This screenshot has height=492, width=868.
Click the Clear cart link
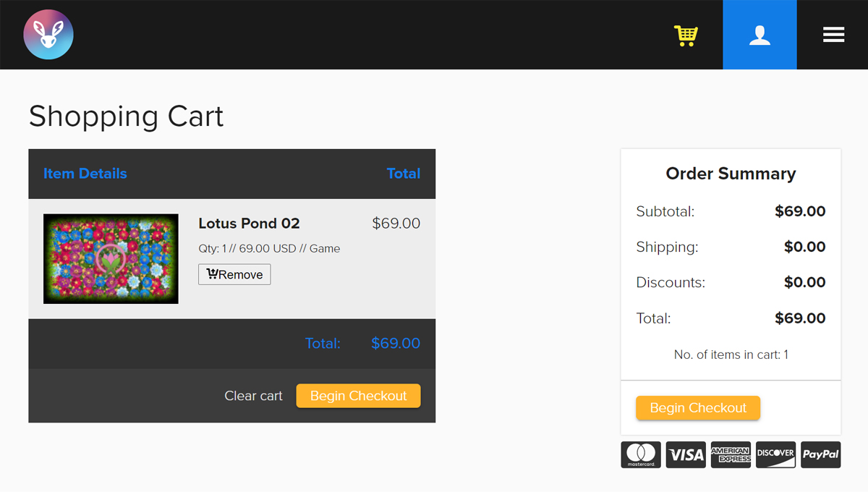253,396
